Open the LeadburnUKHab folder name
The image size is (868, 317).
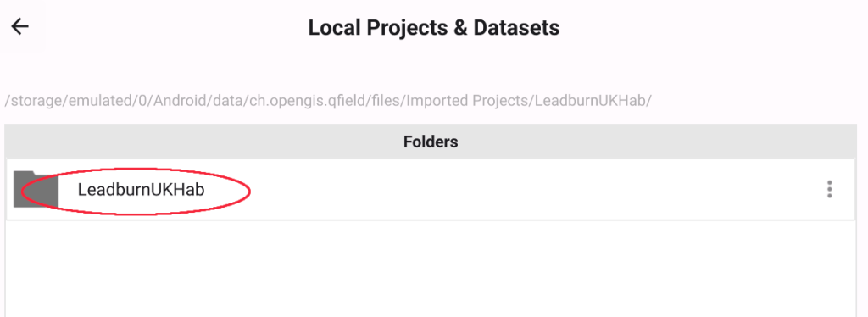[142, 190]
